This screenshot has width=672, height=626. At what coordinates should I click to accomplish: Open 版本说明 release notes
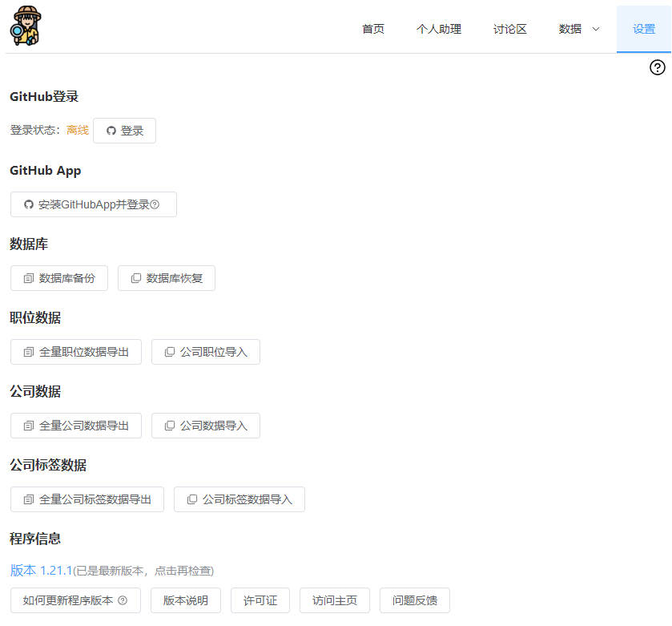pyautogui.click(x=186, y=600)
